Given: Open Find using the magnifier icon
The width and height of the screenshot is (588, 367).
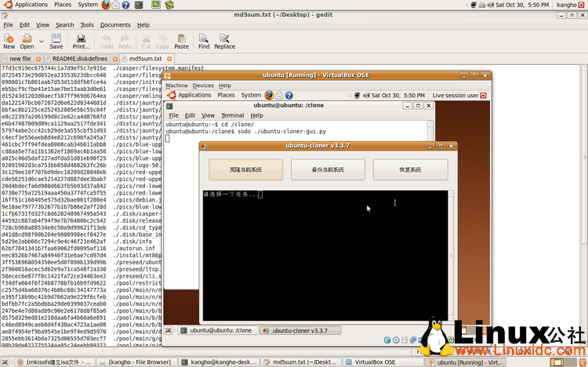Looking at the screenshot, I should pos(204,42).
